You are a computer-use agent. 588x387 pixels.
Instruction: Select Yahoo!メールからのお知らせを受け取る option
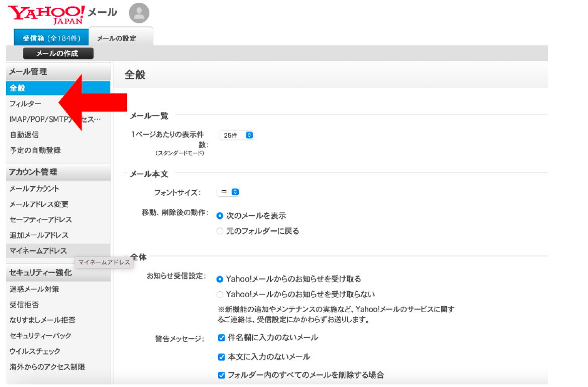point(220,279)
